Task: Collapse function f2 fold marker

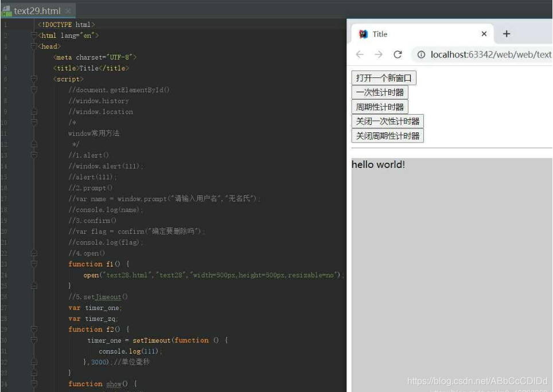Action: (34, 330)
